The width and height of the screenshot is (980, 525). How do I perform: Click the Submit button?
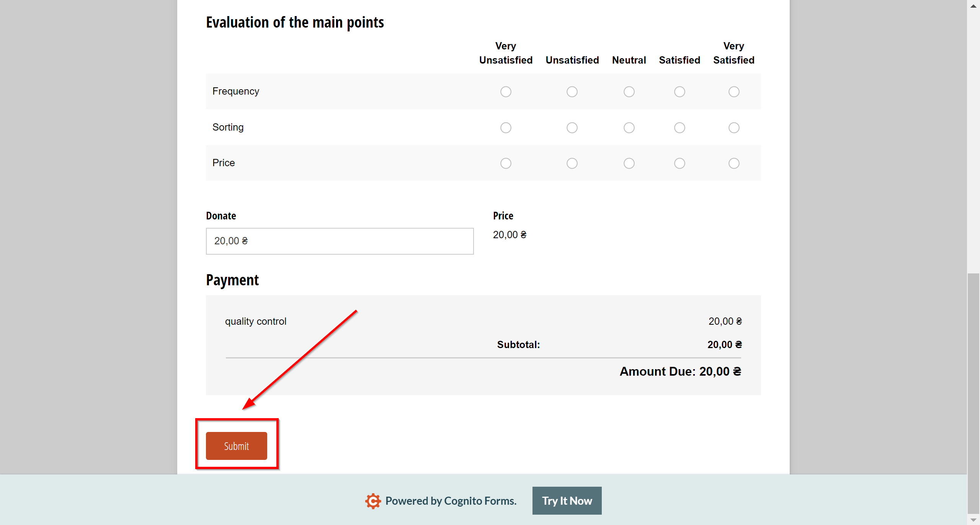237,446
